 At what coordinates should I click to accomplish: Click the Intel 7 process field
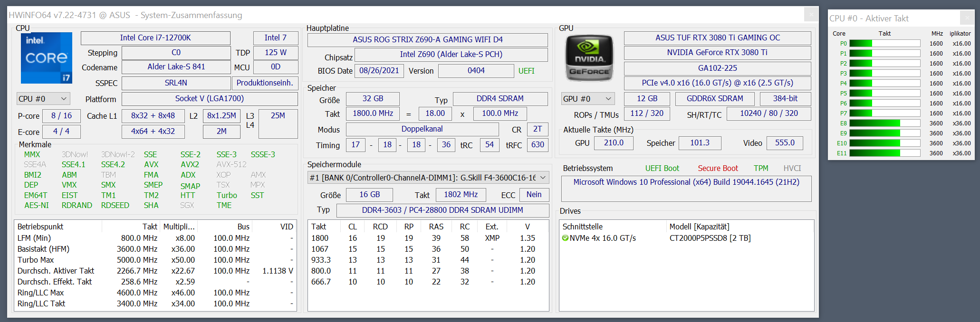point(276,38)
